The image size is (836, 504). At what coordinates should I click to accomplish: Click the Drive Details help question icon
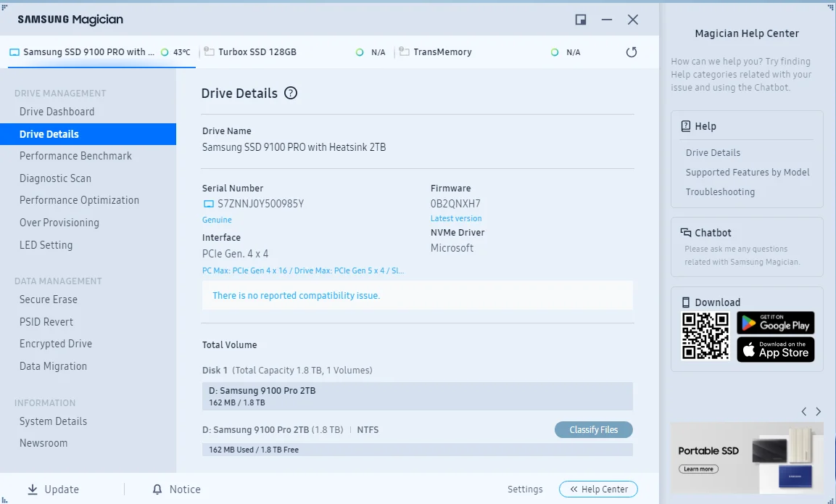291,93
